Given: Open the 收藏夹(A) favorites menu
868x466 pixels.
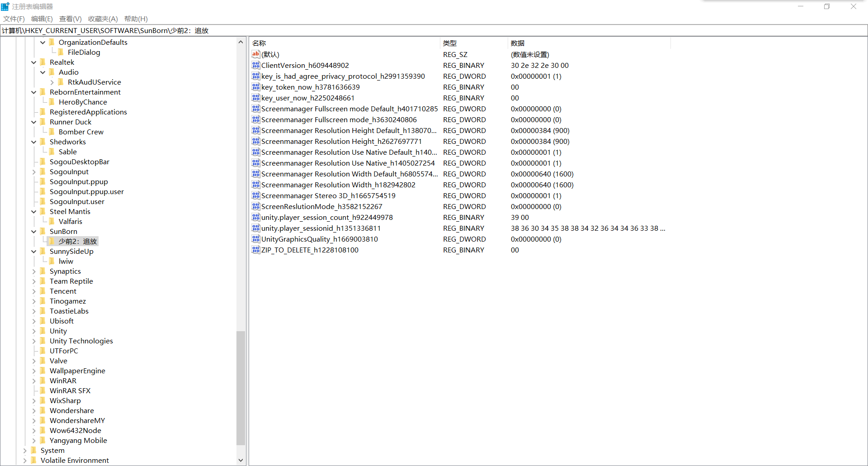Looking at the screenshot, I should [x=103, y=19].
